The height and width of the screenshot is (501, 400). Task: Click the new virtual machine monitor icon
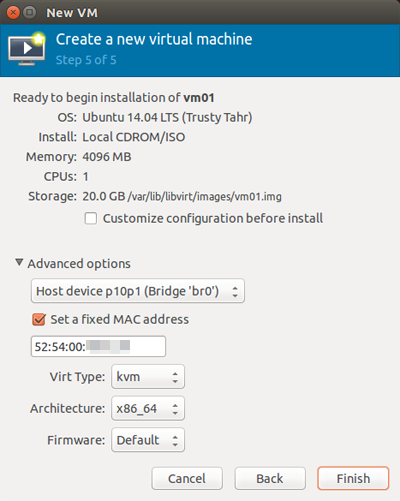click(x=27, y=49)
